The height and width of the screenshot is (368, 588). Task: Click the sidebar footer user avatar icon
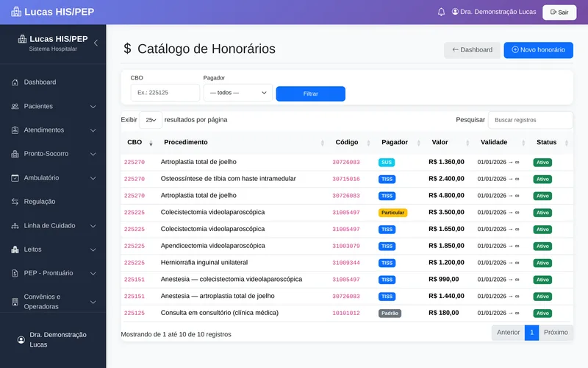(x=21, y=340)
